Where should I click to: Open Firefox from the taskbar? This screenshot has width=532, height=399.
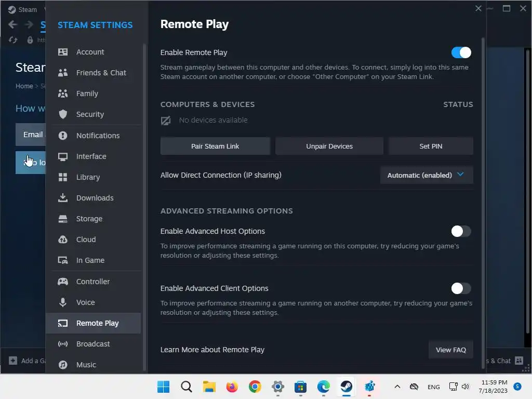(232, 387)
